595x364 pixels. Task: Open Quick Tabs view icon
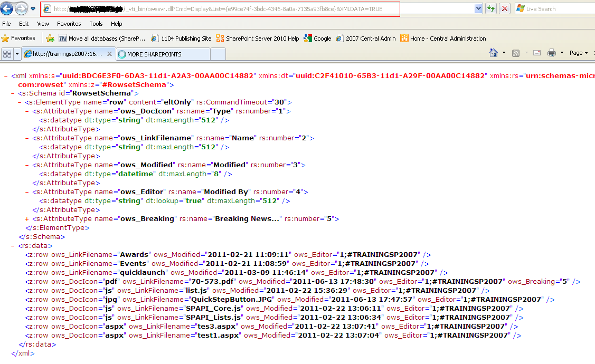pyautogui.click(x=8, y=53)
